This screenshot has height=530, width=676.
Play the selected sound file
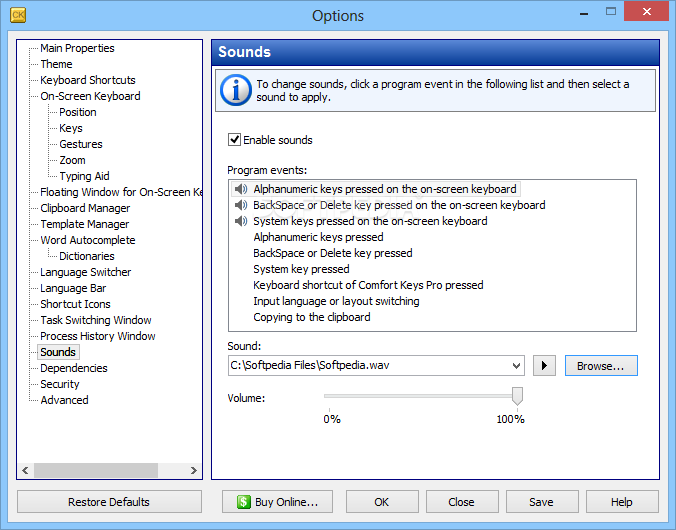(x=544, y=366)
